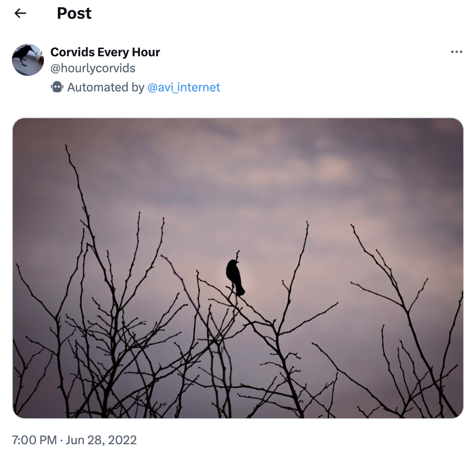
Task: Select the @hourlycorvids handle
Action: 93,68
